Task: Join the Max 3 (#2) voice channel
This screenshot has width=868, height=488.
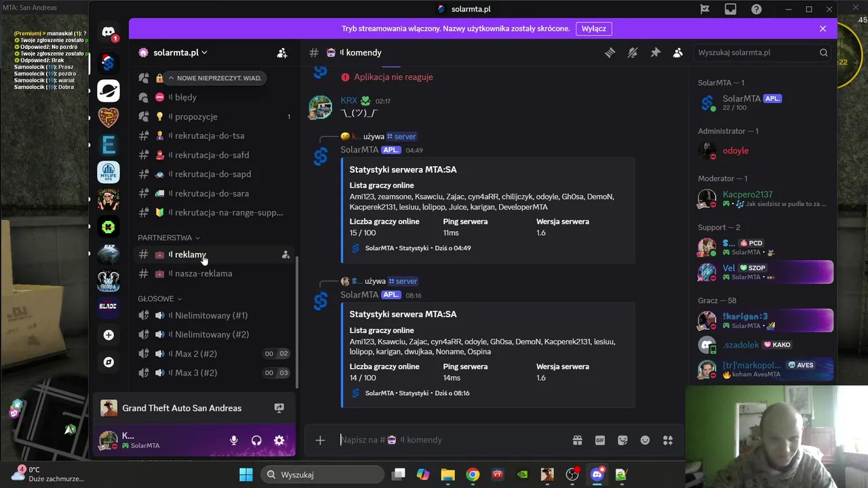Action: point(214,373)
